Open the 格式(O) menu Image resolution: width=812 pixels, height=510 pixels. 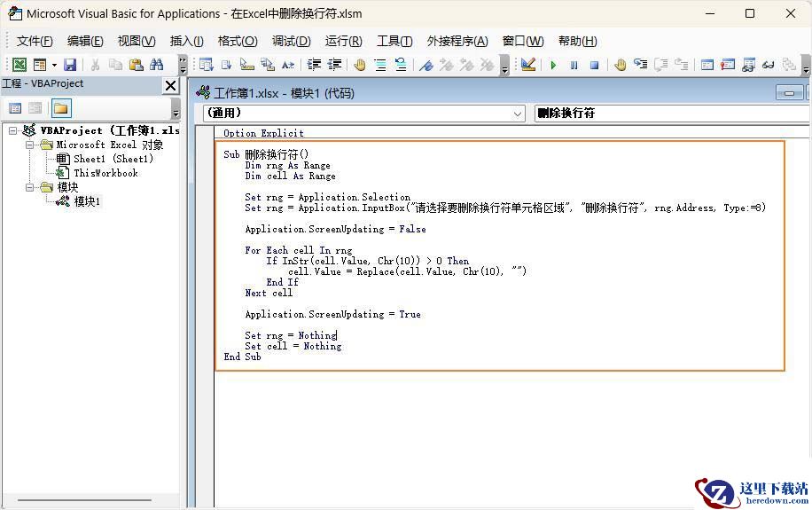tap(238, 41)
